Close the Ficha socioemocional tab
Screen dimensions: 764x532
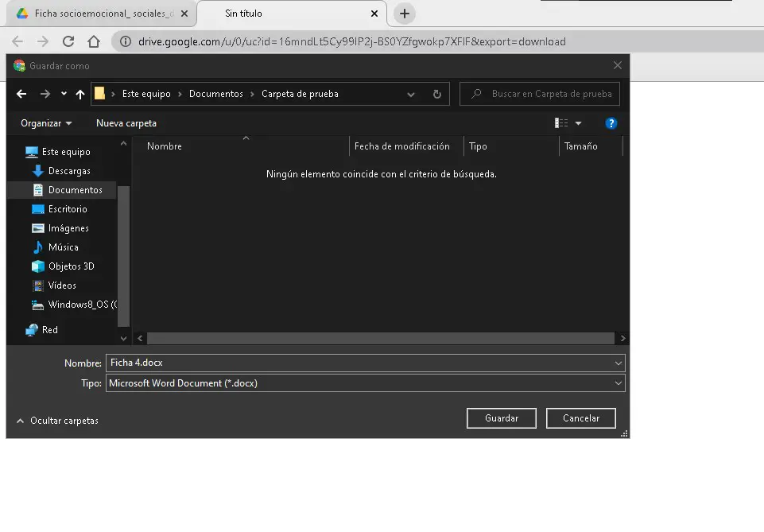point(184,14)
